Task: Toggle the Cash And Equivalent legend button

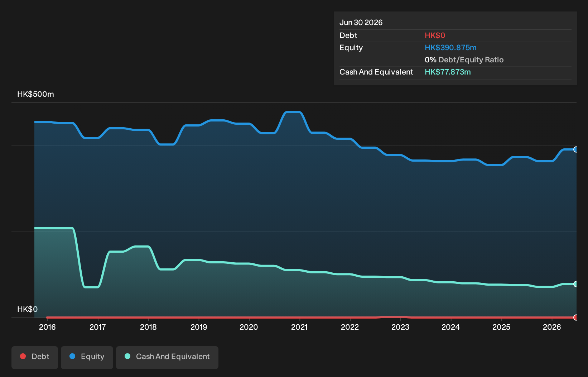Action: click(167, 357)
